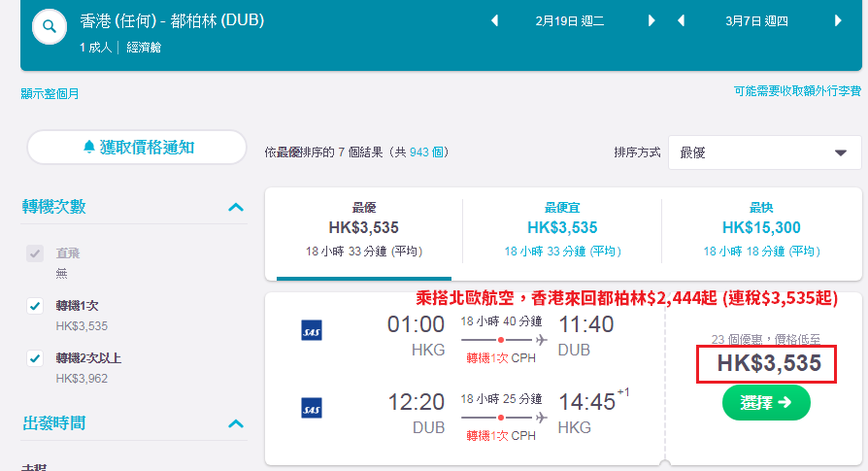Click the bell icon for price alerts
The image size is (868, 471).
click(89, 148)
